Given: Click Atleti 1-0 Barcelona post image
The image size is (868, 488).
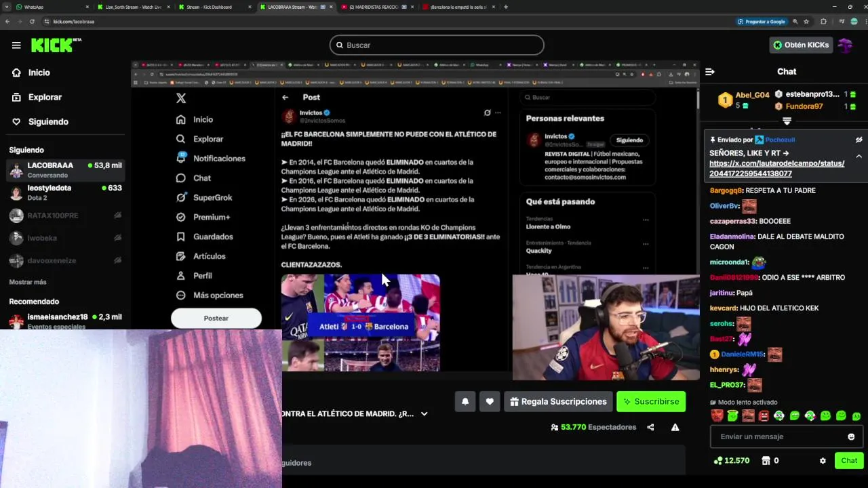Looking at the screenshot, I should pyautogui.click(x=361, y=323).
